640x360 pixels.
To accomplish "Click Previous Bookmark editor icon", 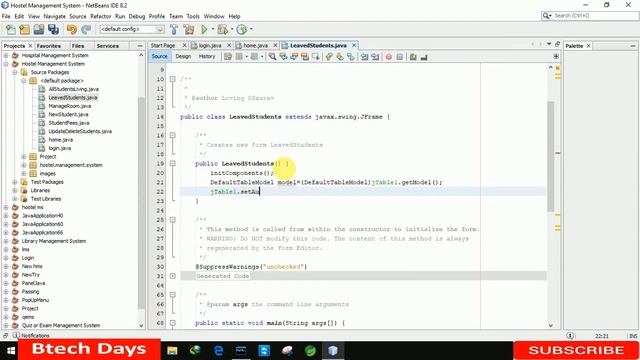I will [329, 57].
